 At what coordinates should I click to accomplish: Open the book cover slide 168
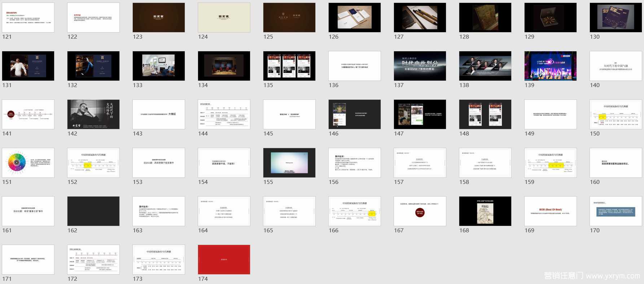pos(485,211)
